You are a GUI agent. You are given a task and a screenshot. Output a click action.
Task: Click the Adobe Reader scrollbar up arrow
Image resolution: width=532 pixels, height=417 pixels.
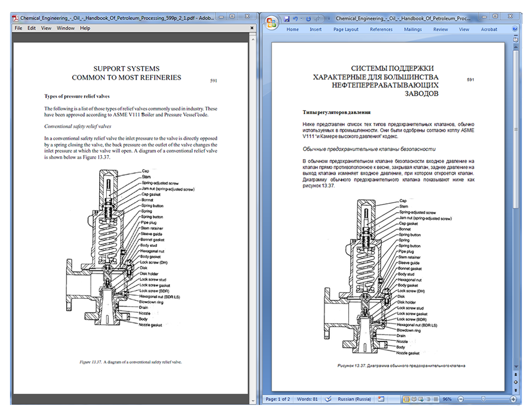(253, 39)
